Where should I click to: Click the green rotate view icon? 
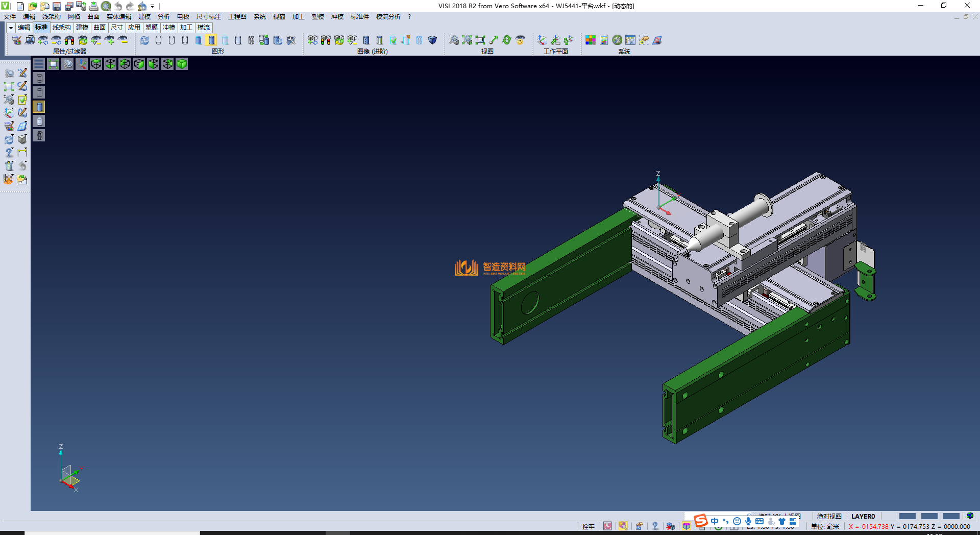pos(507,40)
